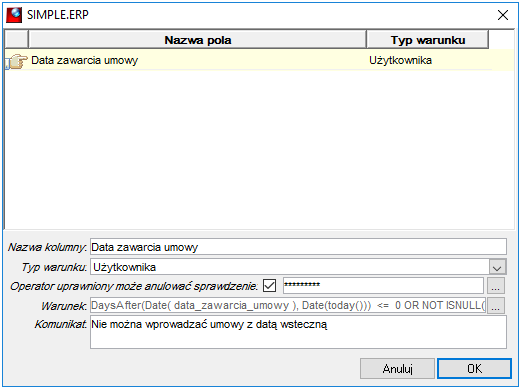
Task: Click inside the Komunikat message text area
Action: pyautogui.click(x=298, y=332)
